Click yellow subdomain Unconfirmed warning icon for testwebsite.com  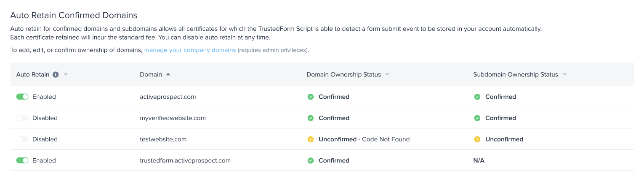[x=477, y=139]
